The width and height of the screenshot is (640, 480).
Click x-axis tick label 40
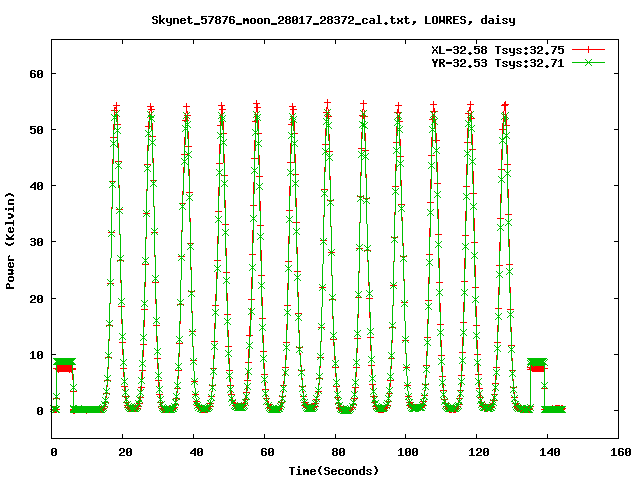196,452
